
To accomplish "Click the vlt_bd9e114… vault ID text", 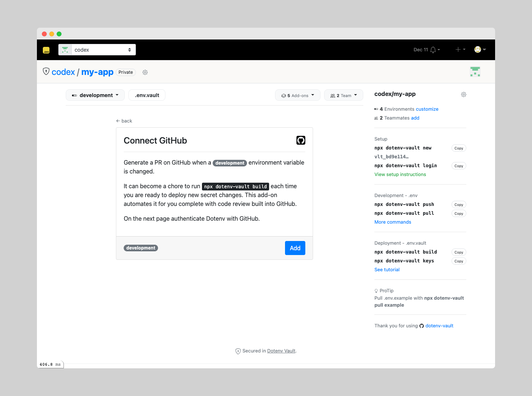I will click(391, 156).
